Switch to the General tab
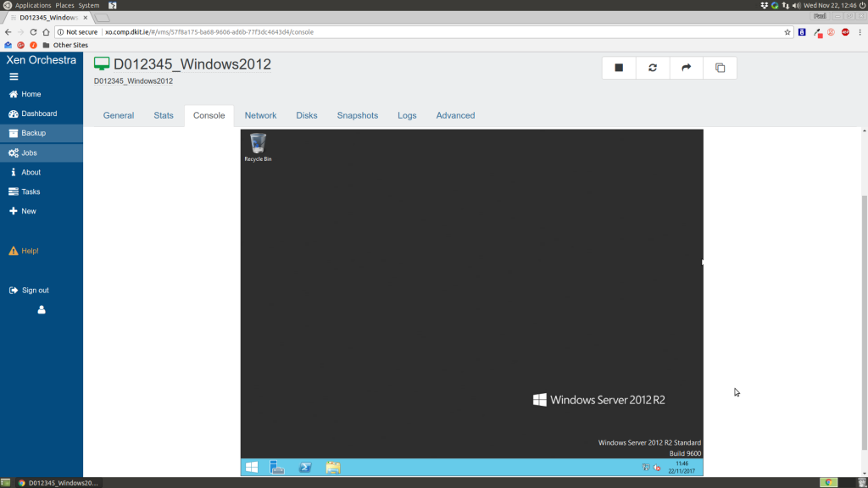Image resolution: width=868 pixels, height=488 pixels. 119,115
